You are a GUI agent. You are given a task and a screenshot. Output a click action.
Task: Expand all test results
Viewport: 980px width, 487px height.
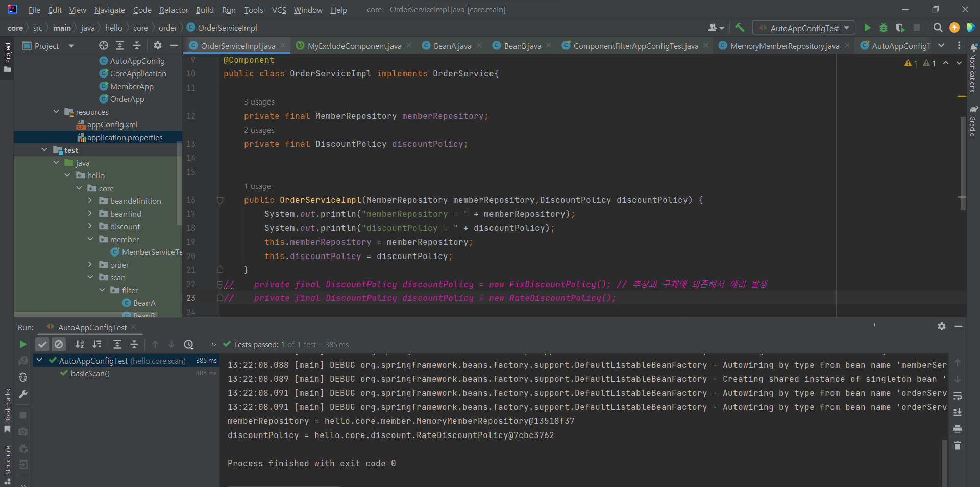(117, 344)
